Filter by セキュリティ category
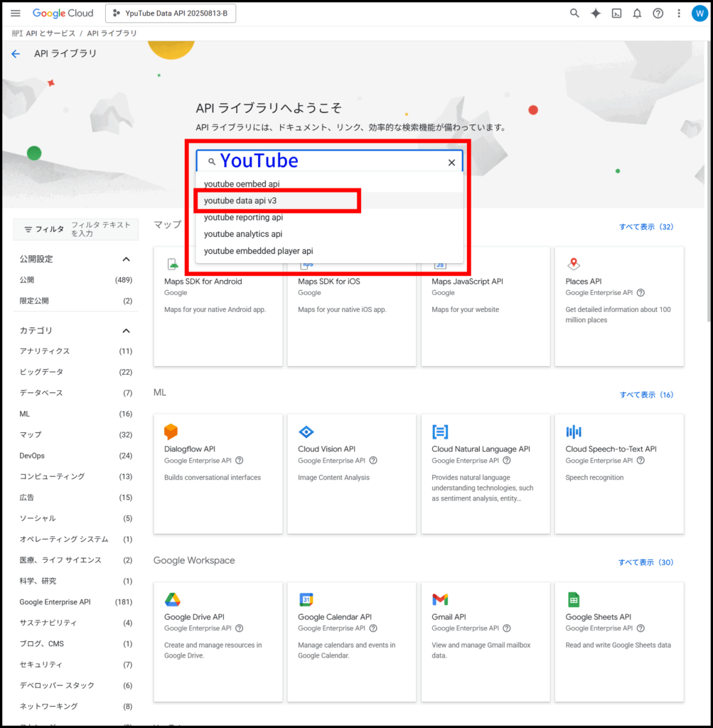 75,665
